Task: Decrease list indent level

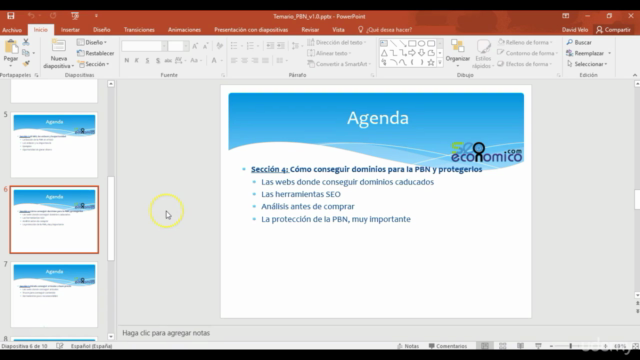Action: coord(270,46)
